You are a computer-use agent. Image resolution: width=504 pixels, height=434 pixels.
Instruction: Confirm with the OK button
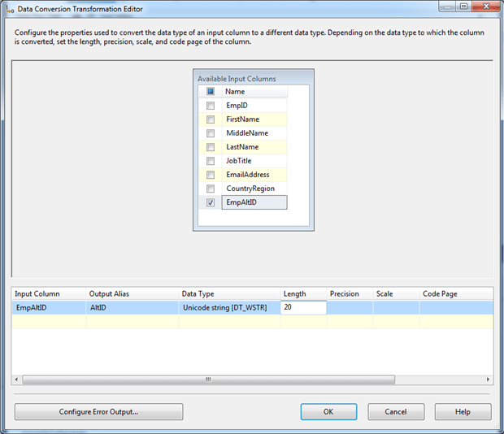tap(328, 412)
